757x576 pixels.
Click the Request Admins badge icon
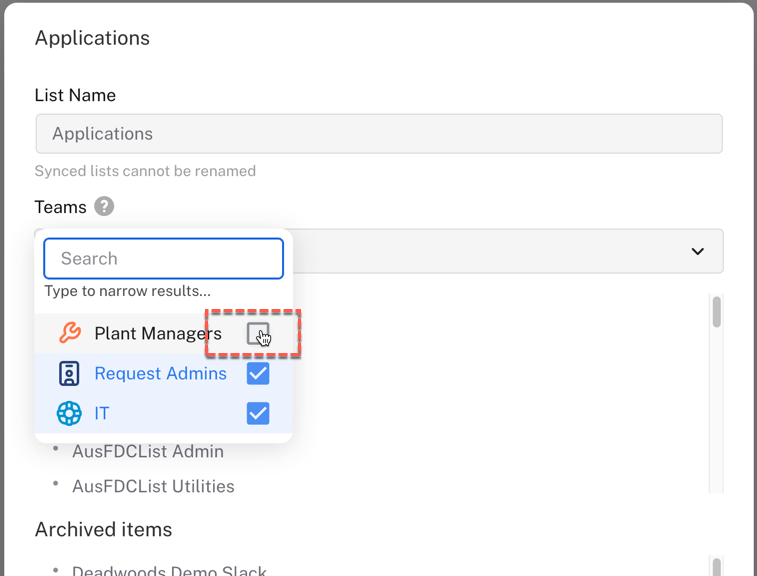tap(69, 374)
